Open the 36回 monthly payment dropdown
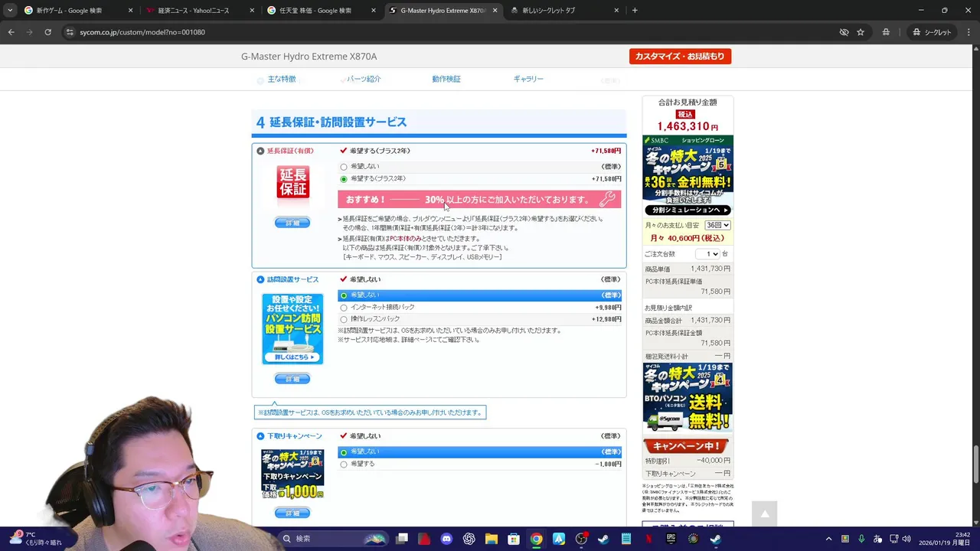Viewport: 980px width, 551px height. click(x=717, y=225)
